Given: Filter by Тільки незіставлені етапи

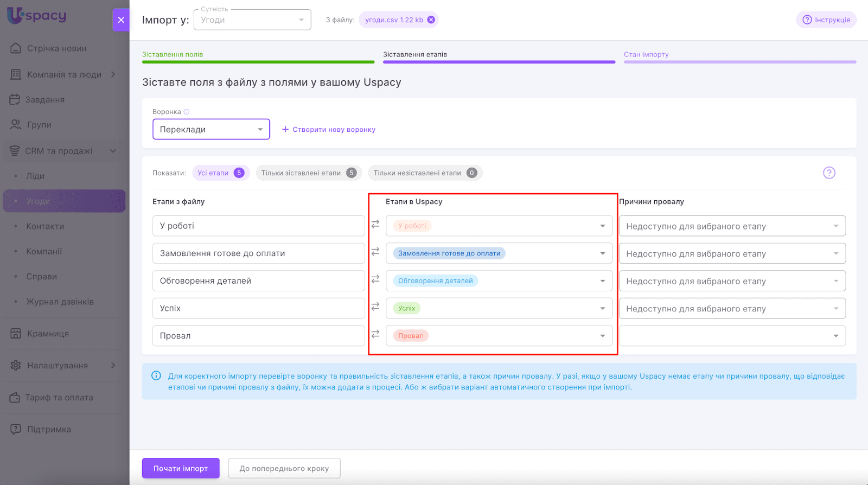Looking at the screenshot, I should point(424,173).
